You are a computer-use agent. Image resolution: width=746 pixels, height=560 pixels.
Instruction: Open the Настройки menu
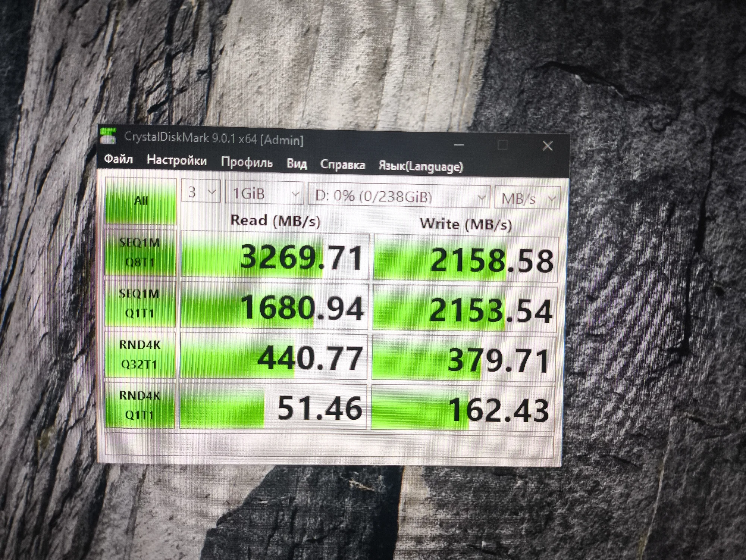(x=177, y=161)
